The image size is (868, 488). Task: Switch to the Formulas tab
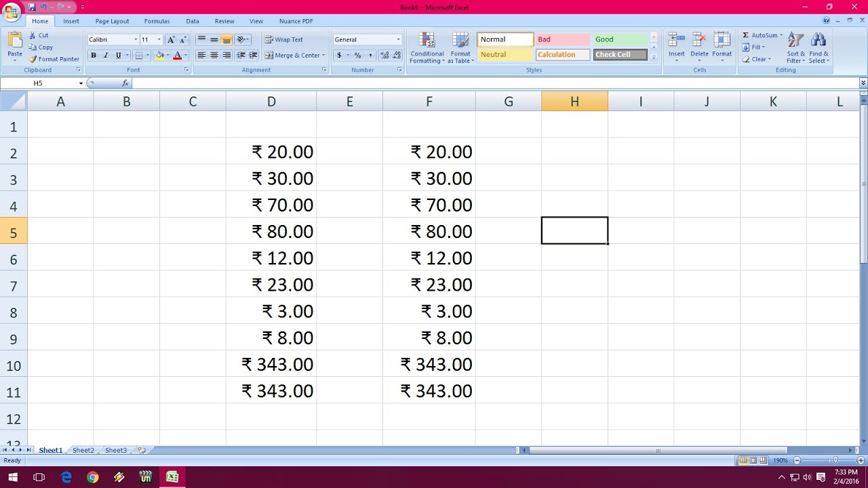(157, 21)
